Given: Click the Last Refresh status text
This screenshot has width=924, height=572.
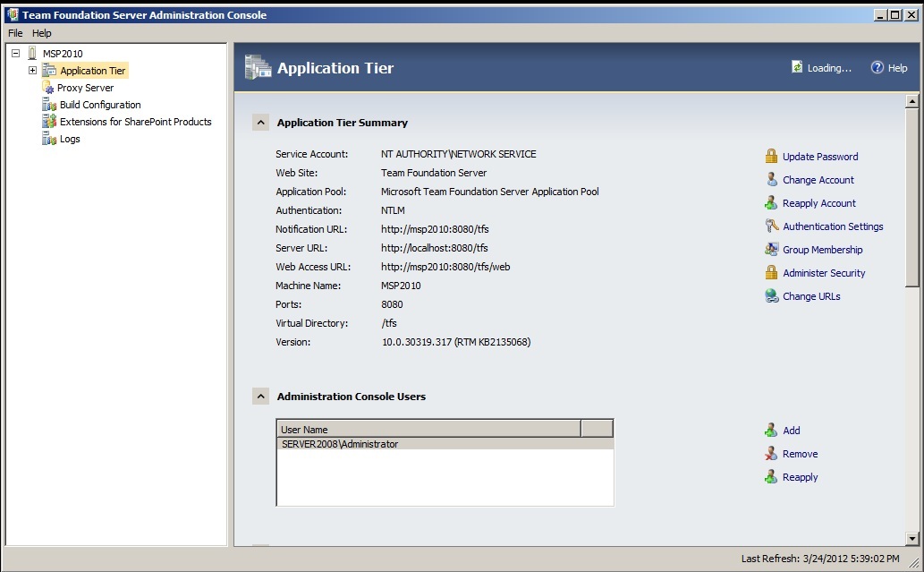Looking at the screenshot, I should [820, 559].
